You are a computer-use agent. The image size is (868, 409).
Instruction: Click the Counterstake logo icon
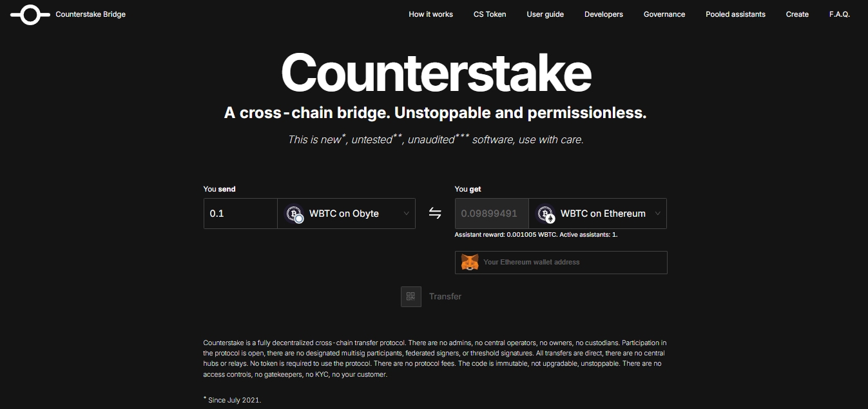pyautogui.click(x=30, y=14)
